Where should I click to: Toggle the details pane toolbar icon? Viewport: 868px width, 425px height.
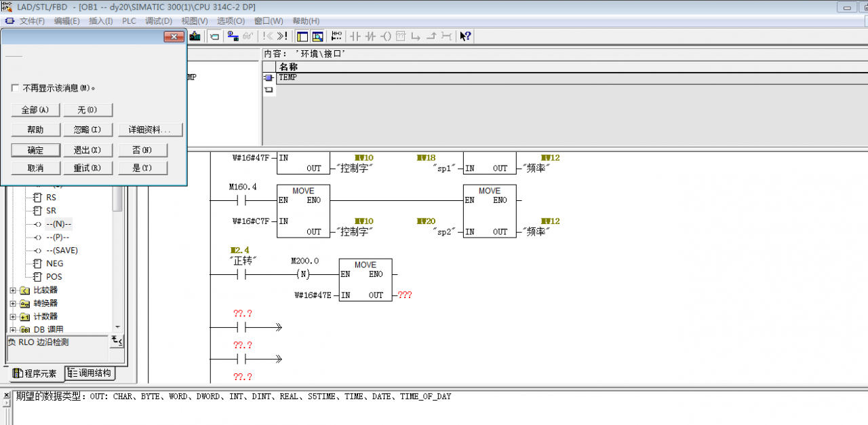[317, 36]
